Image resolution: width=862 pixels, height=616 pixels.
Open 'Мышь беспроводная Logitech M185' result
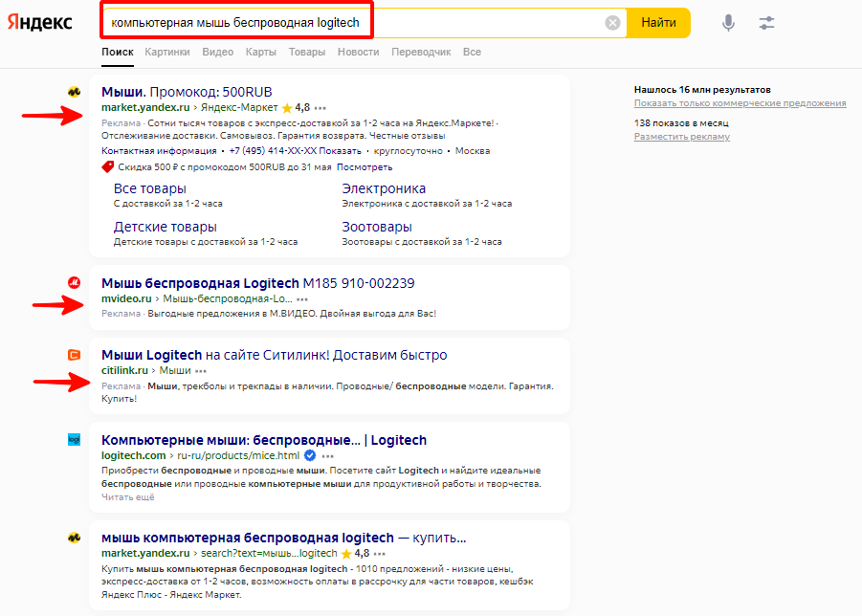[257, 283]
